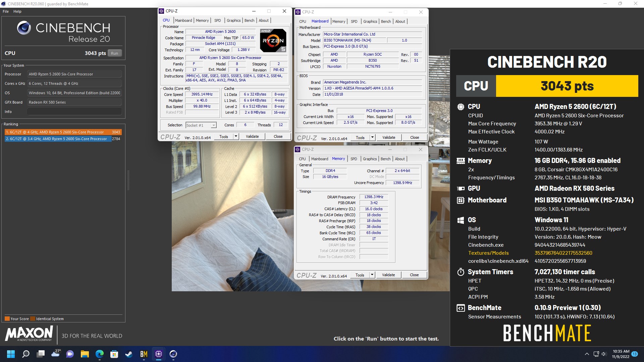Open the Cinebench Help menu
This screenshot has height=362, width=644.
pos(17,11)
